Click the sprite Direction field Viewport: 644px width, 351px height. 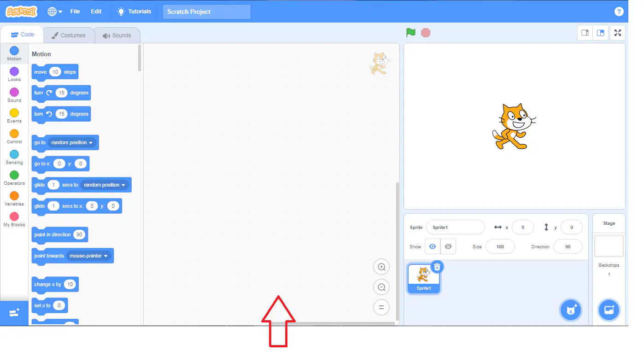[x=568, y=247]
